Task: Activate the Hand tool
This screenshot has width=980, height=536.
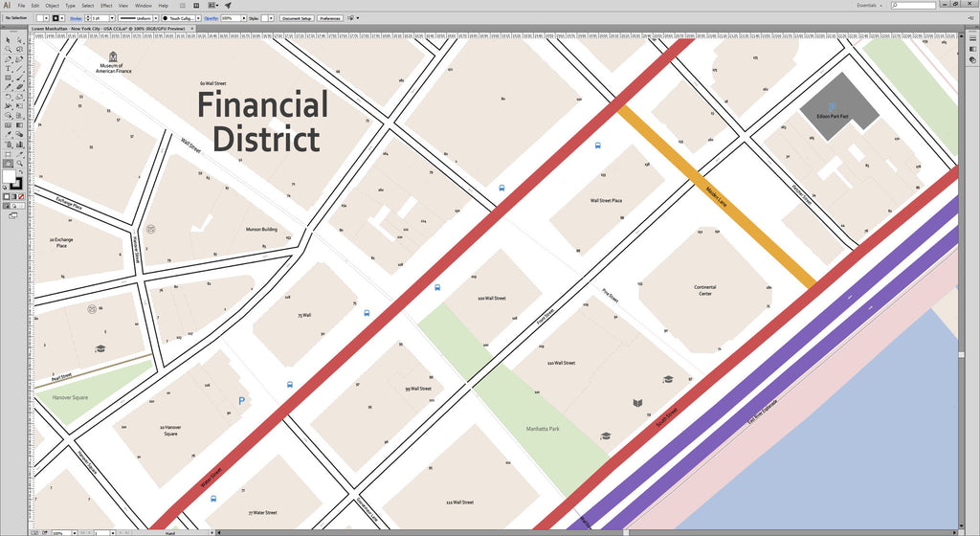Action: point(8,163)
